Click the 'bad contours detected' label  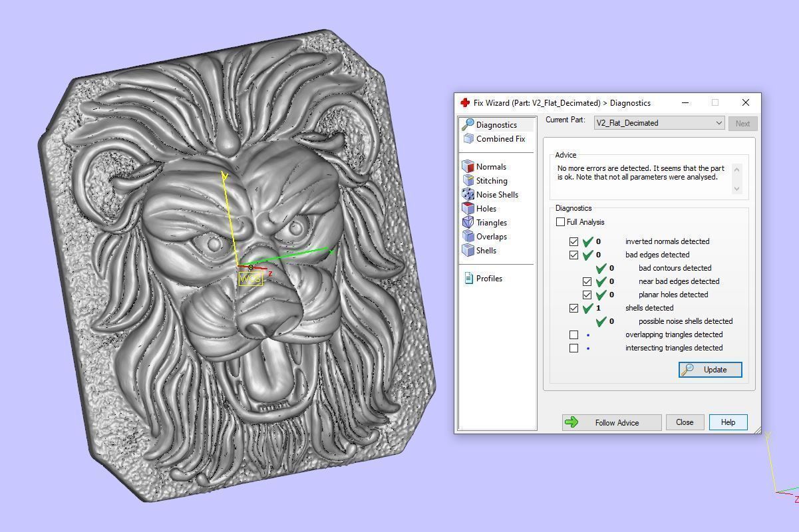click(675, 268)
